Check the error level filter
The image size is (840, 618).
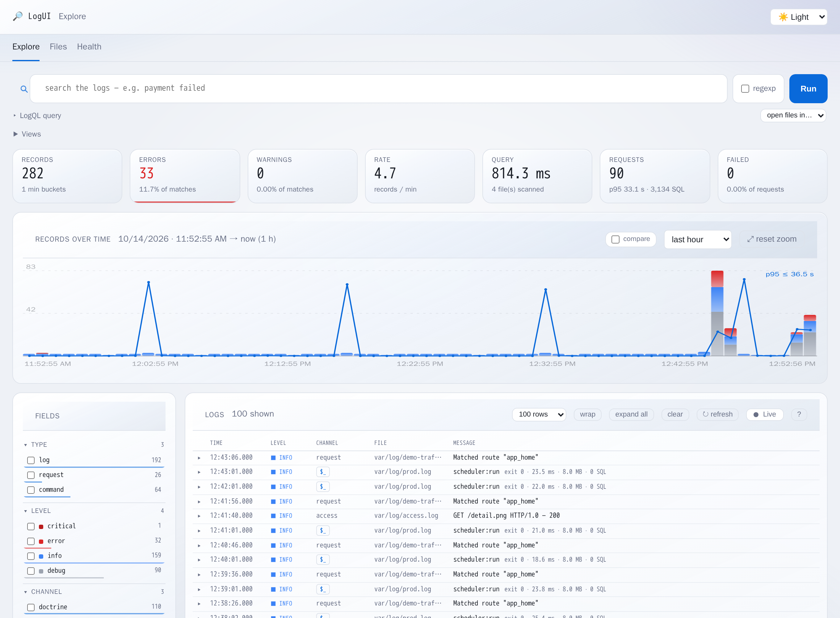[x=31, y=541]
